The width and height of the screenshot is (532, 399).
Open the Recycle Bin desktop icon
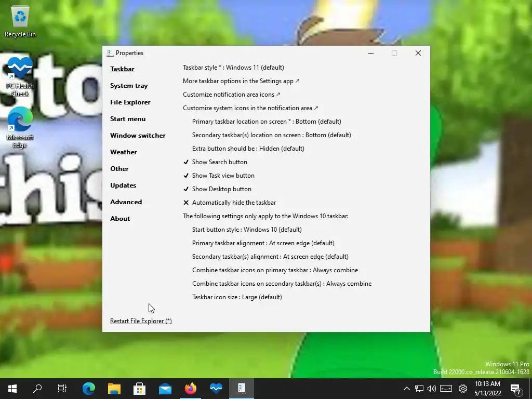point(20,22)
